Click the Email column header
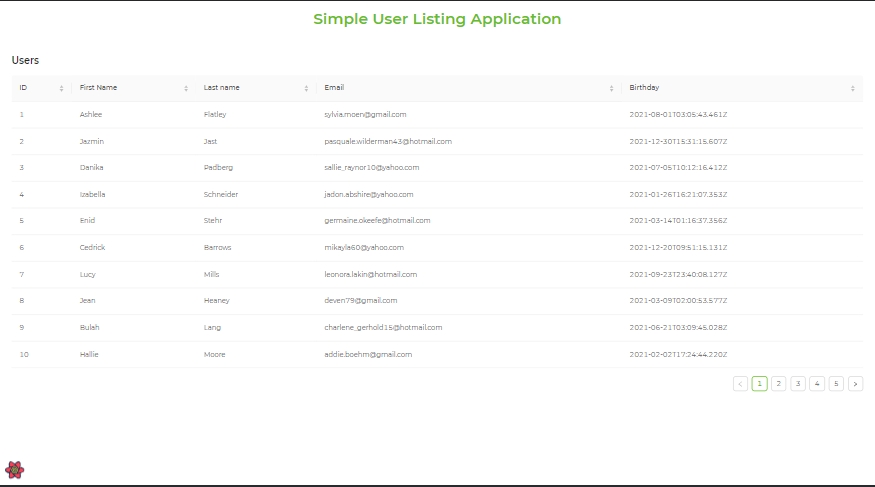 pos(335,88)
